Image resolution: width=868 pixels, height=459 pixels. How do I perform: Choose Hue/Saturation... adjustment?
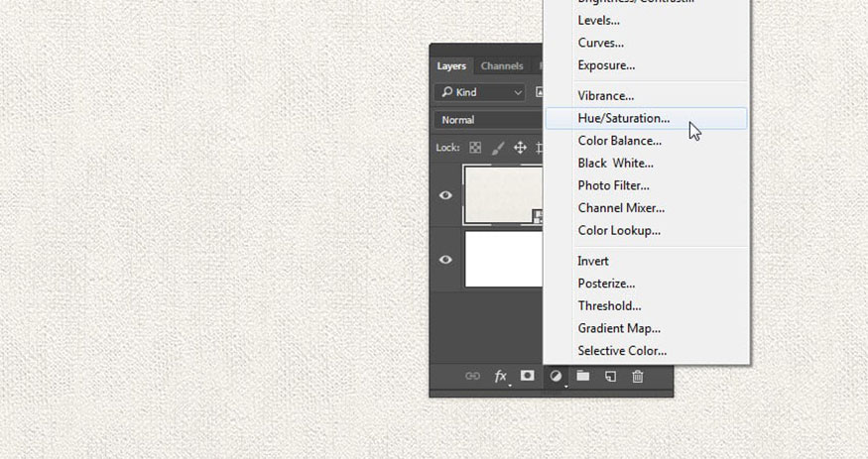pyautogui.click(x=647, y=118)
